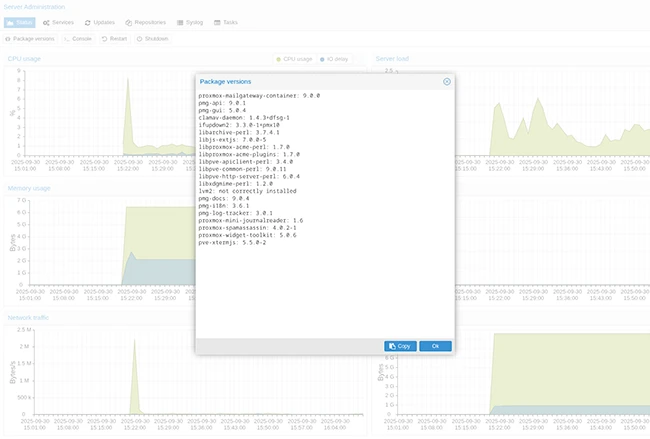Go to the Updates tab
The width and height of the screenshot is (650, 439).
(99, 21)
